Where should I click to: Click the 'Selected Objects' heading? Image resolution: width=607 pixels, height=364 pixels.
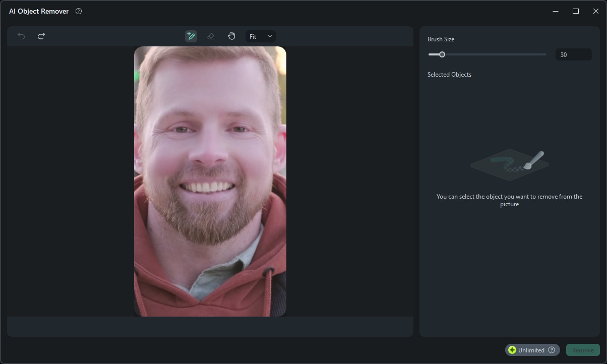pyautogui.click(x=449, y=75)
